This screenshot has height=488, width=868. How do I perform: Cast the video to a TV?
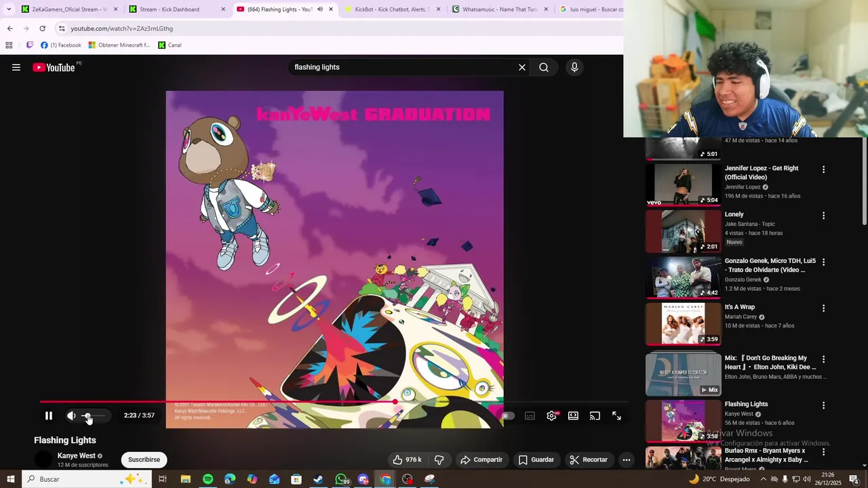pyautogui.click(x=595, y=415)
